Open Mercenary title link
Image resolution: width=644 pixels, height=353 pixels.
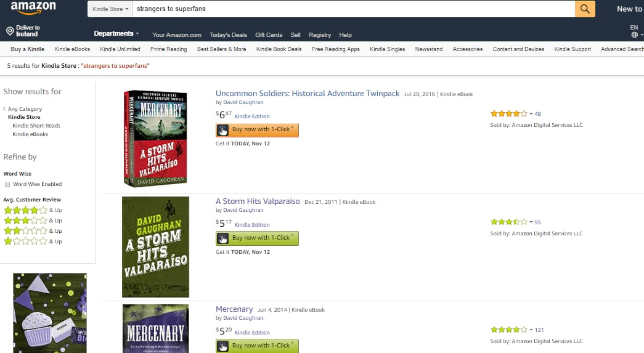pos(234,309)
